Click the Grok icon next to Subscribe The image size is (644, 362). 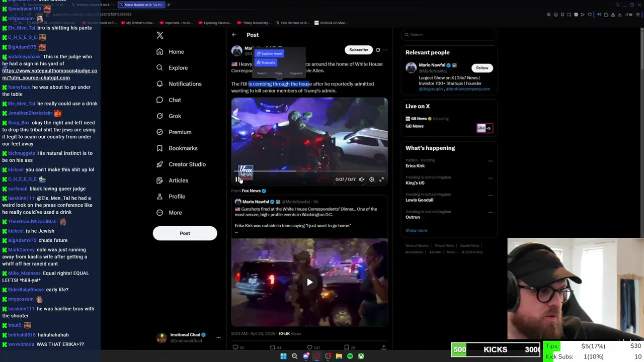[378, 50]
